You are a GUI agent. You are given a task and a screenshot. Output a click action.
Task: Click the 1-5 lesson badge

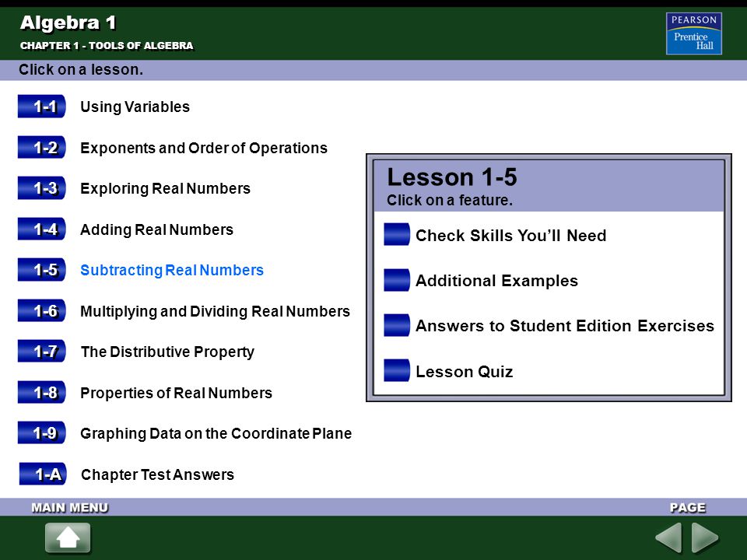click(x=41, y=270)
